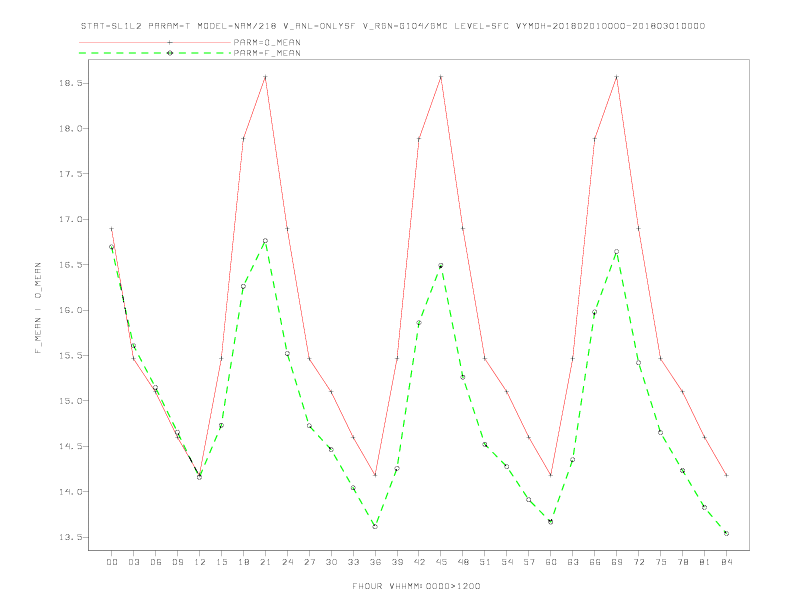This screenshot has height=612, width=792.
Task: Click the x-axis forecast hour label 15
Action: [221, 562]
